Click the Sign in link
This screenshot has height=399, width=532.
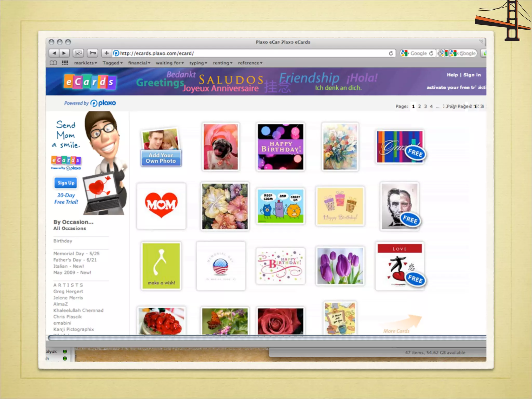click(472, 75)
